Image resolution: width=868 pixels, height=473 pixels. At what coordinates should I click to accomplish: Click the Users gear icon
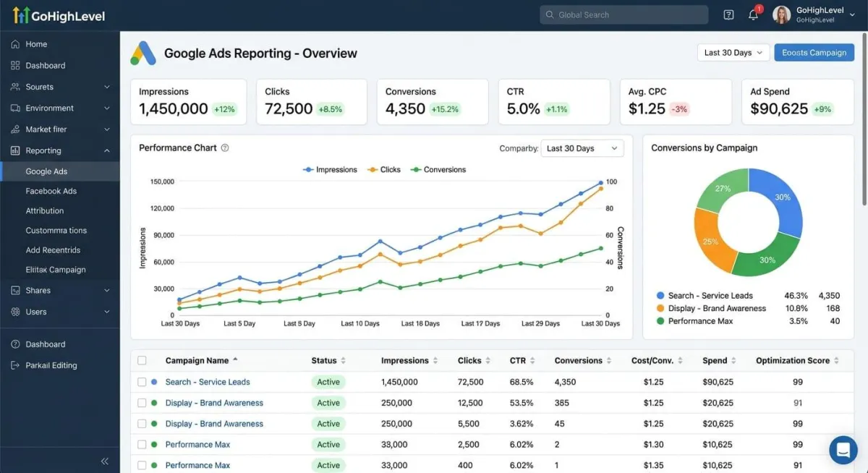pyautogui.click(x=15, y=312)
